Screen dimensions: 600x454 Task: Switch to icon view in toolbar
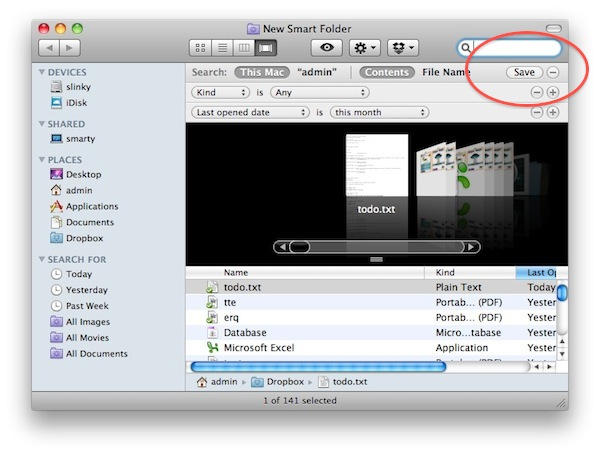click(x=200, y=48)
